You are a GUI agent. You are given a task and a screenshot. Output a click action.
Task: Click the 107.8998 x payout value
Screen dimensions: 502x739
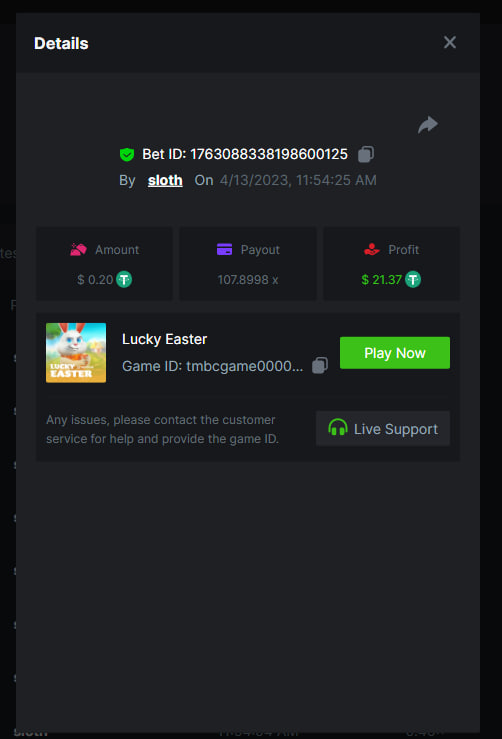(247, 280)
